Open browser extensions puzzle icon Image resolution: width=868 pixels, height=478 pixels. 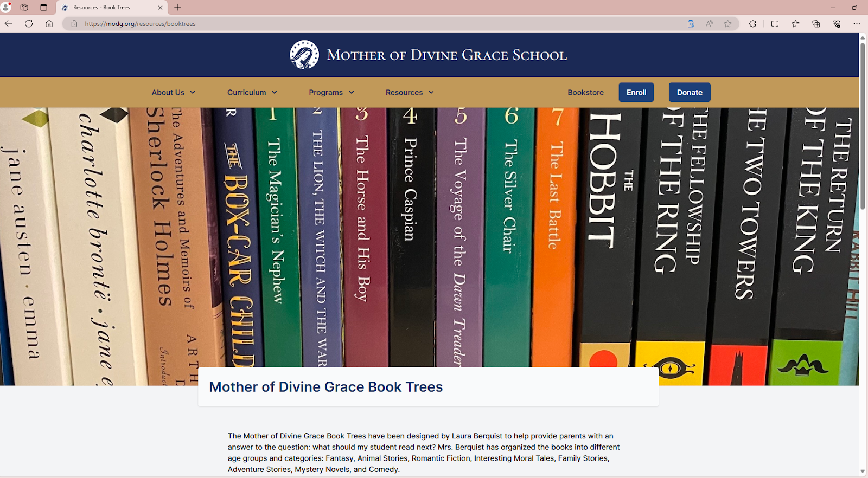pyautogui.click(x=752, y=23)
